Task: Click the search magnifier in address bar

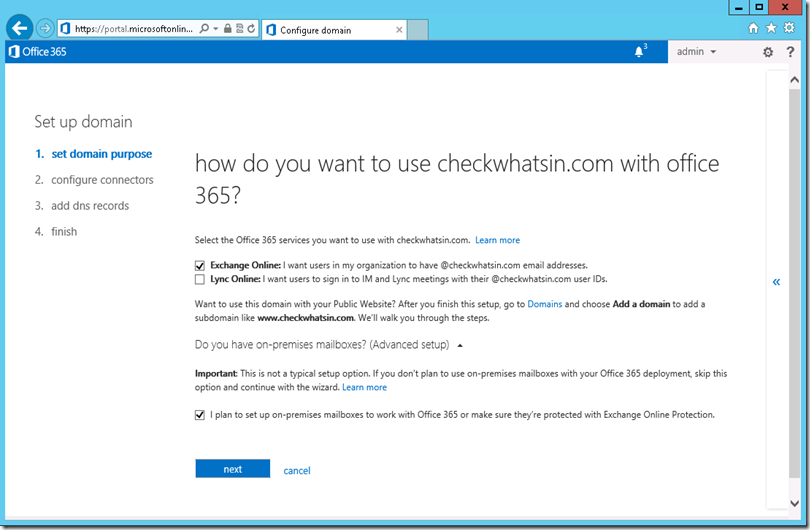Action: 204,28
